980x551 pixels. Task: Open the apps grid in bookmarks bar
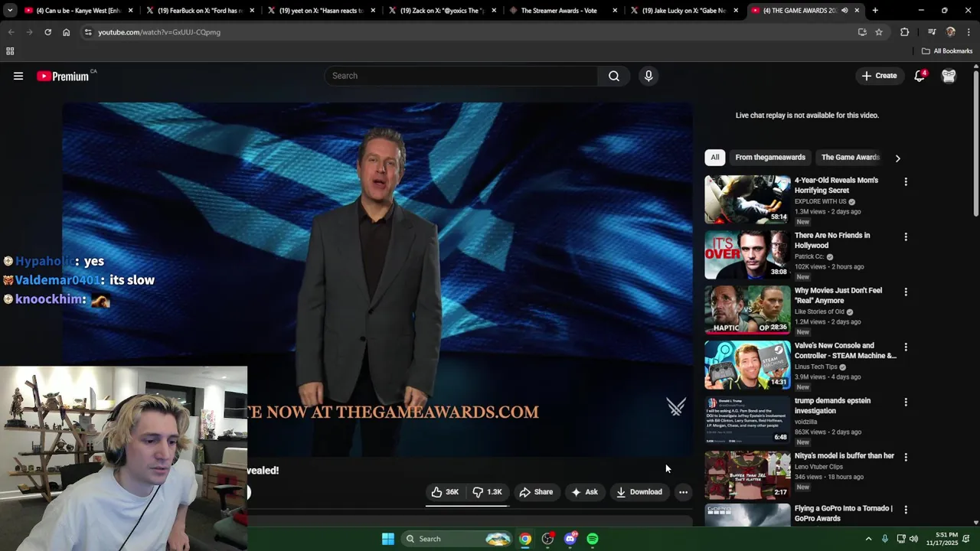10,51
